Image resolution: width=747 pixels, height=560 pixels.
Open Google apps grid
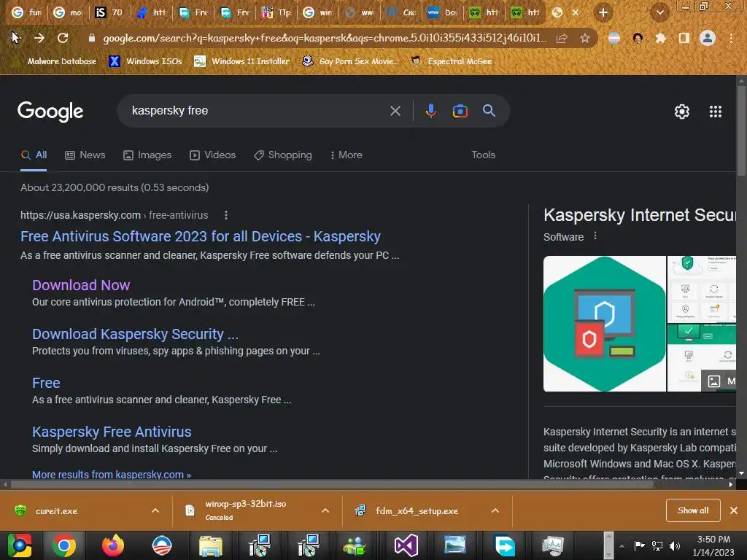point(715,112)
